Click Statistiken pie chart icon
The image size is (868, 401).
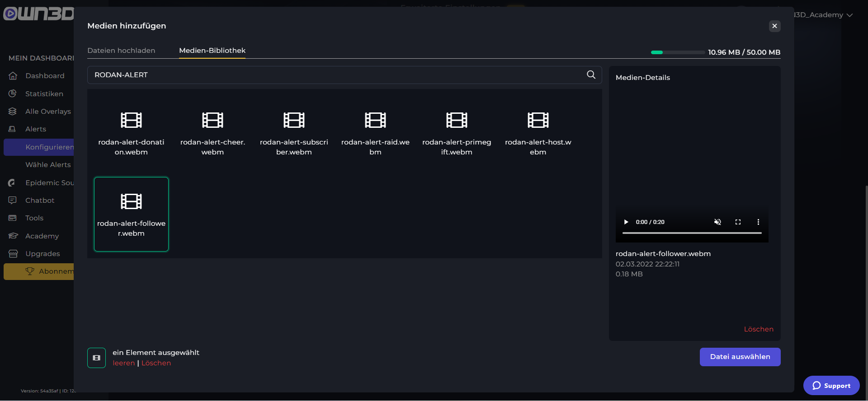click(x=13, y=93)
